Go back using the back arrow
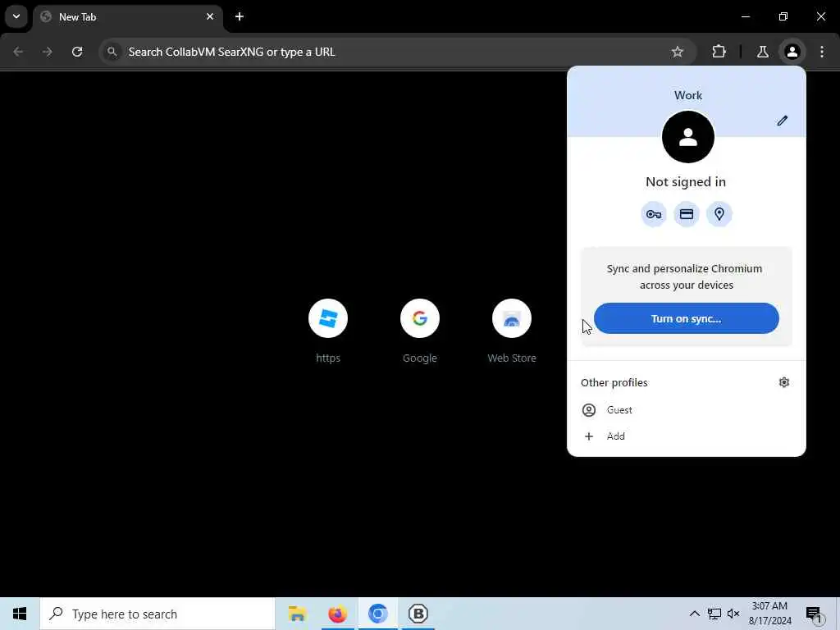The image size is (840, 630). pyautogui.click(x=18, y=52)
